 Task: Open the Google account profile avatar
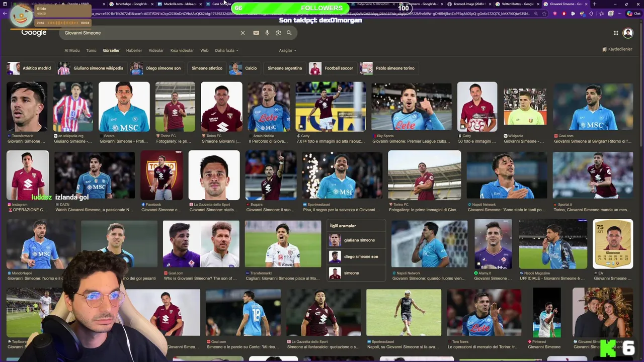(x=628, y=33)
